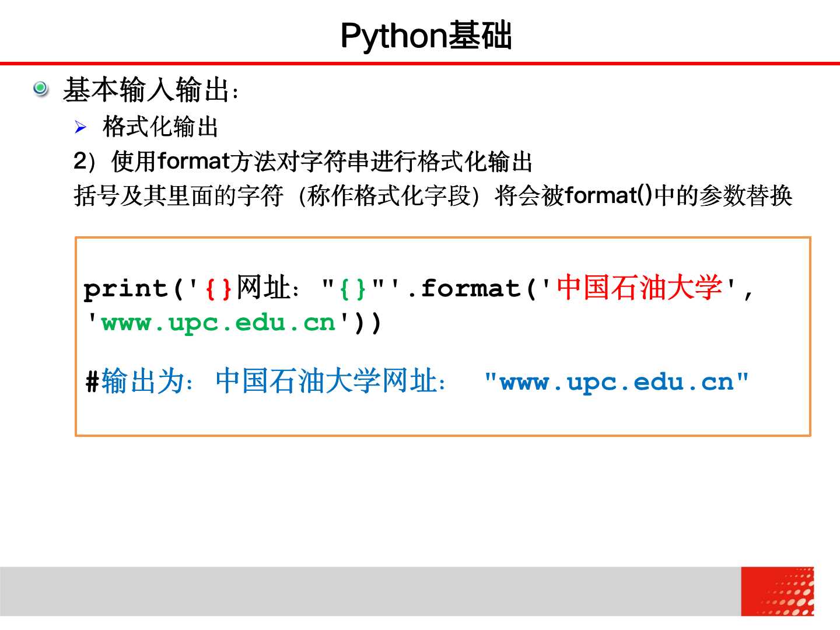Click the slide title "Python基础"

(426, 36)
